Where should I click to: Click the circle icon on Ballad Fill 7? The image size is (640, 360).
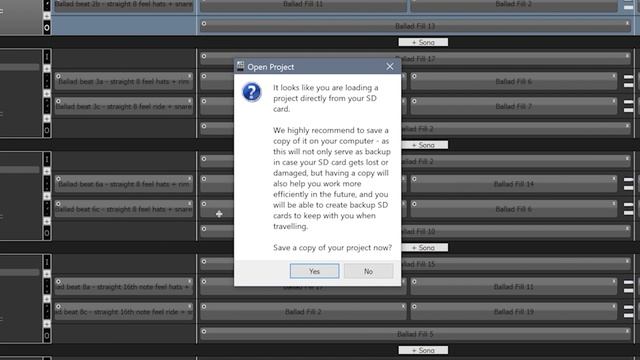(x=414, y=101)
